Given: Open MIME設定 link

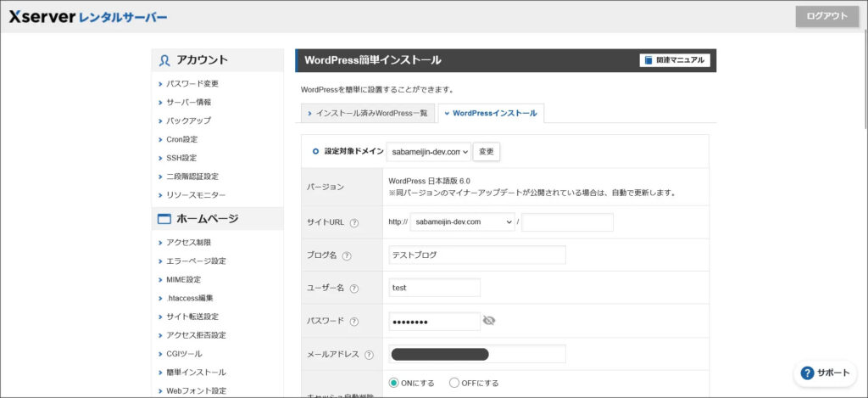Looking at the screenshot, I should click(183, 279).
